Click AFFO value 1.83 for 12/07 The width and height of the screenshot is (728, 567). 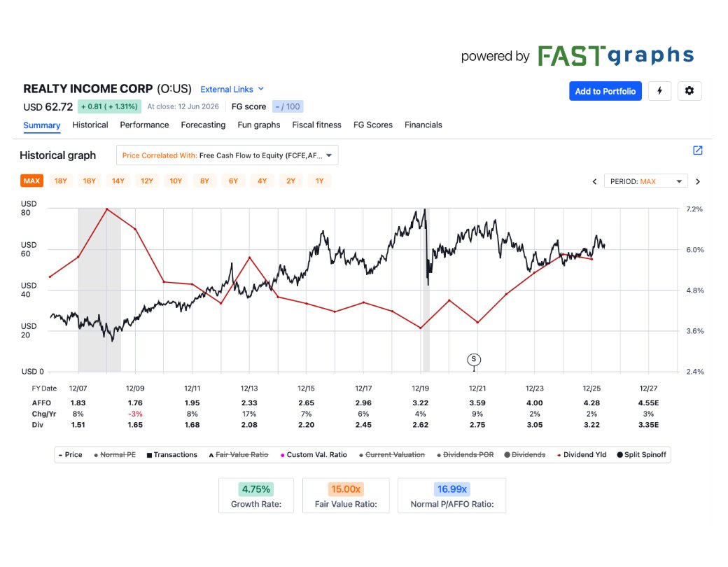click(x=78, y=403)
